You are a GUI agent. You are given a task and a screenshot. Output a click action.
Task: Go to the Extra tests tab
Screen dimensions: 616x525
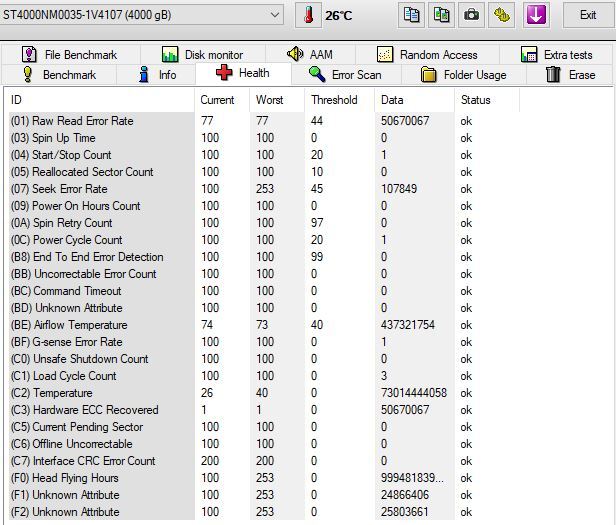tap(557, 54)
